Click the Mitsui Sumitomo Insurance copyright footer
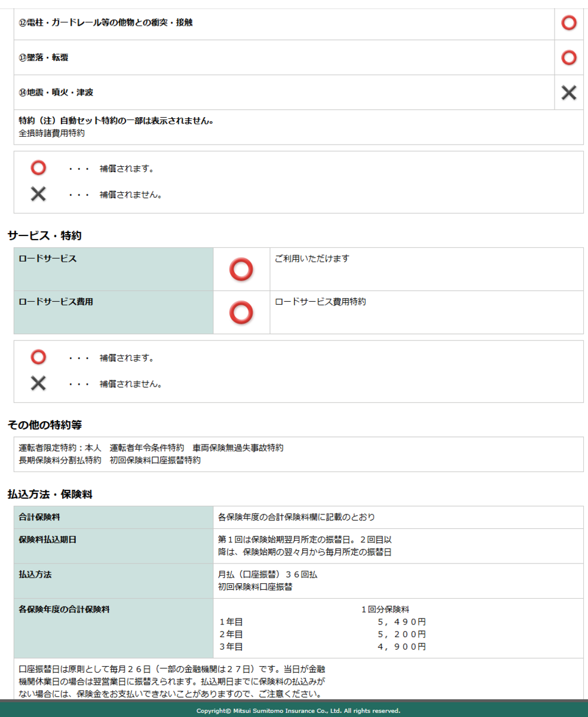Screen dimensions: 588x717 pyautogui.click(x=298, y=711)
